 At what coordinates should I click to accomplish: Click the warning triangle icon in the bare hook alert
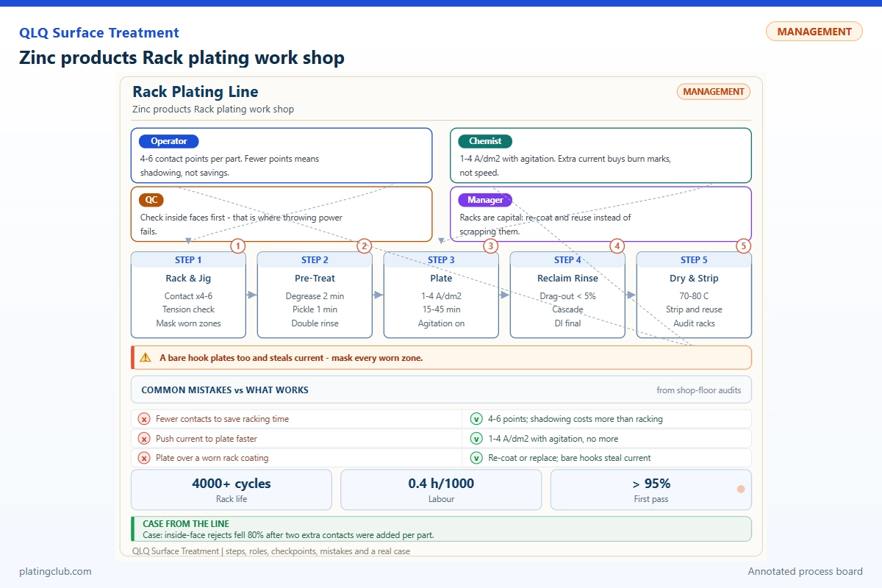[146, 358]
